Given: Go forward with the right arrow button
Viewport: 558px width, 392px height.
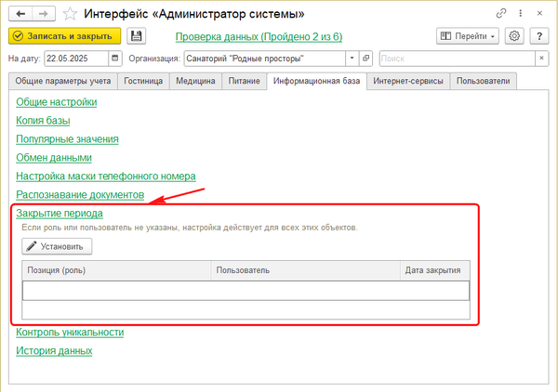Looking at the screenshot, I should (44, 14).
